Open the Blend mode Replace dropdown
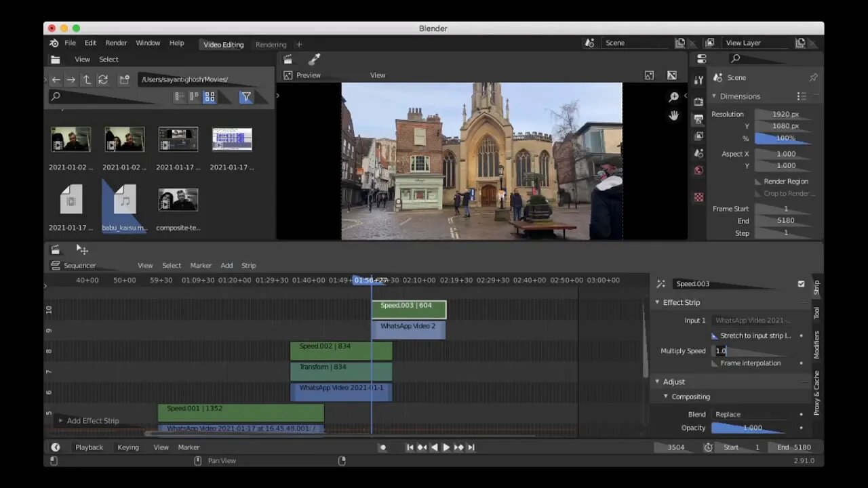Viewport: 868px width, 488px height. click(x=751, y=414)
